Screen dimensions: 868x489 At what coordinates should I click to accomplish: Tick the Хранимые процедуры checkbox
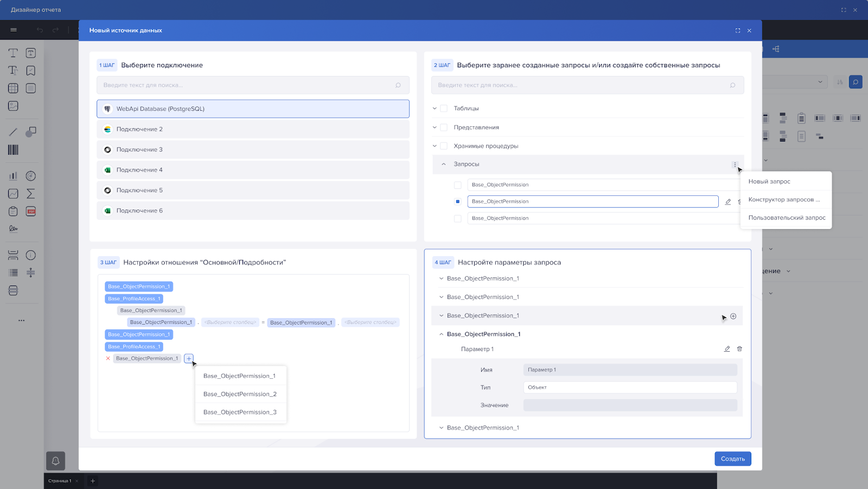[444, 146]
